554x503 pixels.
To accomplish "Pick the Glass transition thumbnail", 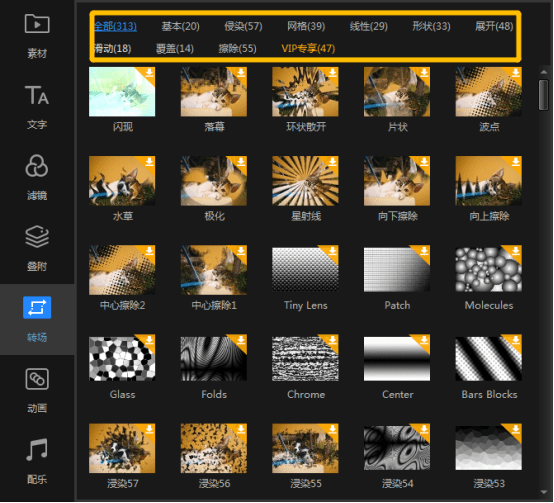I will (122, 359).
